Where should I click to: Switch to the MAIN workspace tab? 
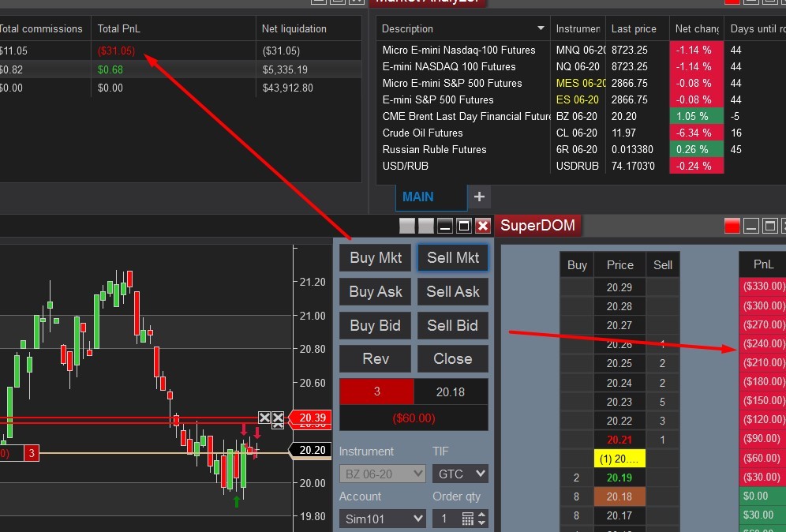[431, 197]
